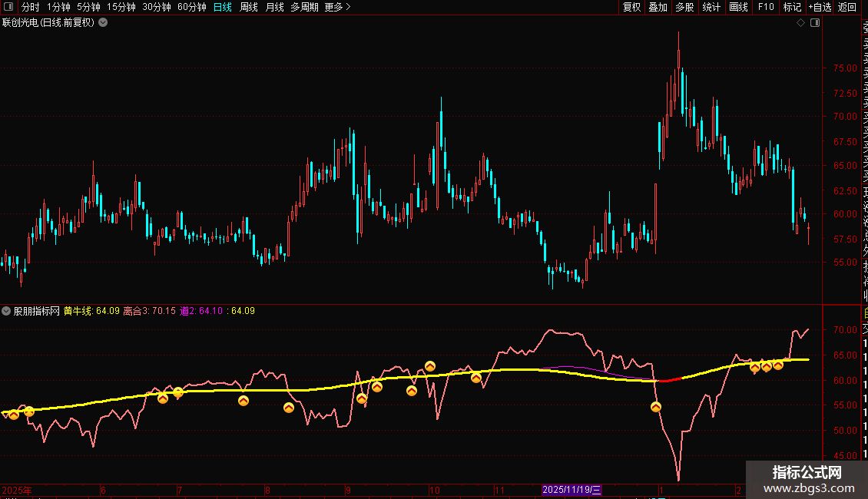Select the 日线 daily tab
Screen dimensions: 868x499
(223, 7)
